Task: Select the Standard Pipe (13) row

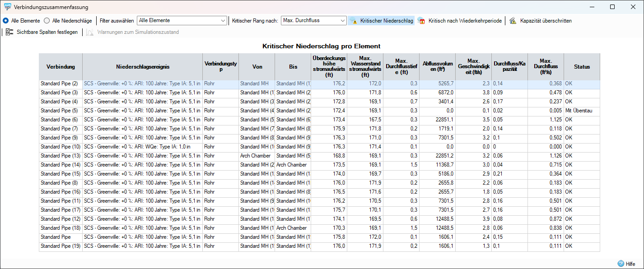Action: (320, 156)
